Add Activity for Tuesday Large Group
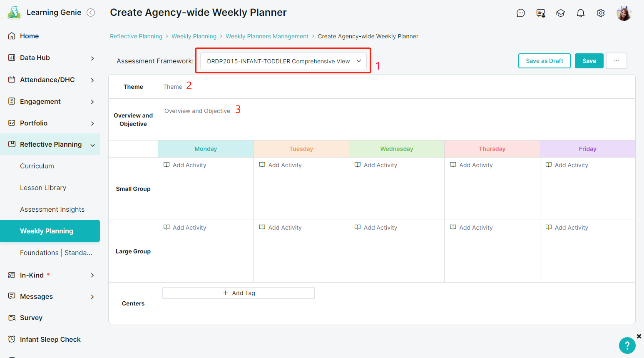Viewport: 644px width, 358px height. 280,228
